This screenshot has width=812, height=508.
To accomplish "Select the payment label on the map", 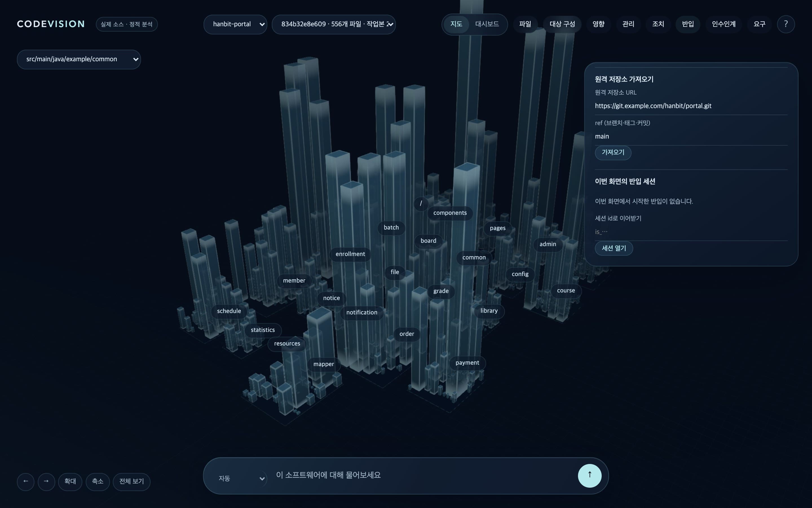I will tap(467, 363).
